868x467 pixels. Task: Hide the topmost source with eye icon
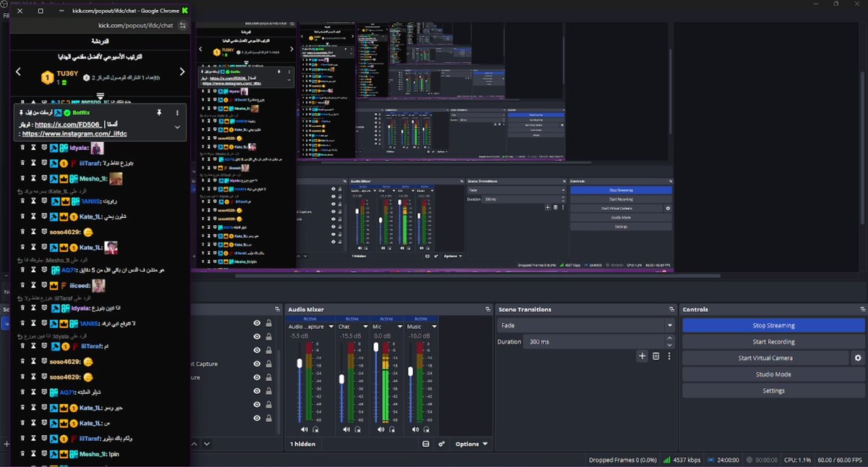pyautogui.click(x=257, y=324)
